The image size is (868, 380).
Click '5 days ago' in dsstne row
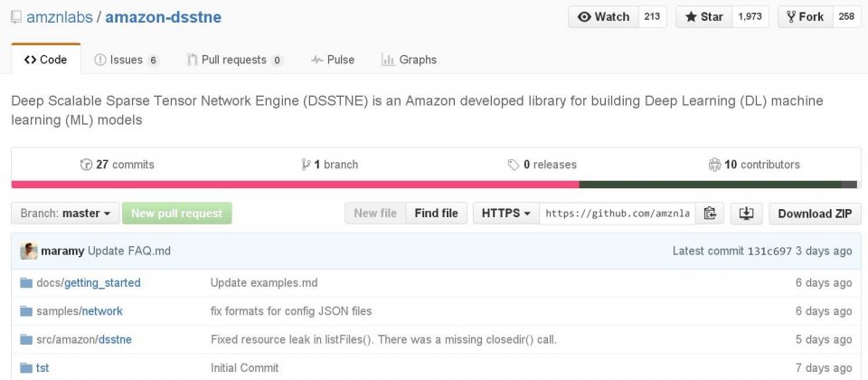824,339
